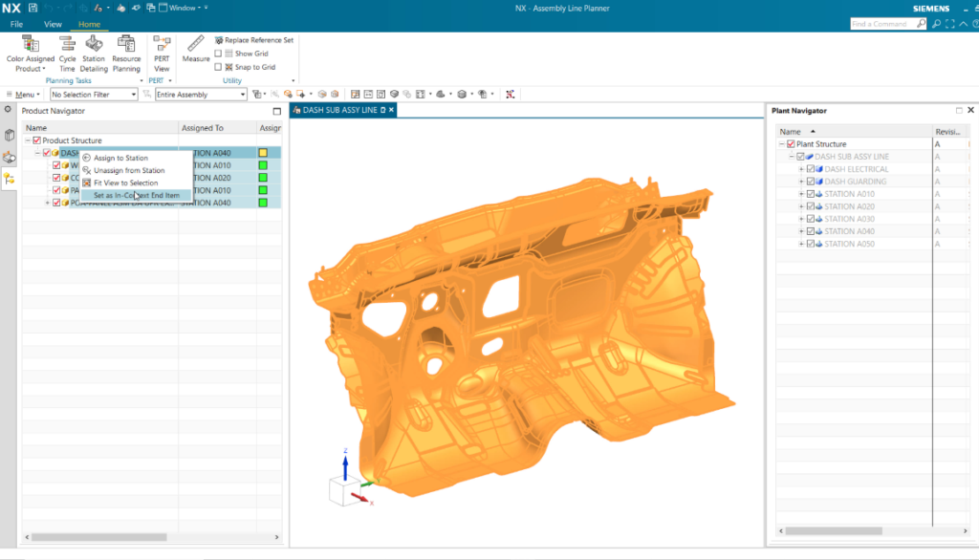Click the Find a Command search magnifier
The height and width of the screenshot is (560, 979).
(921, 24)
